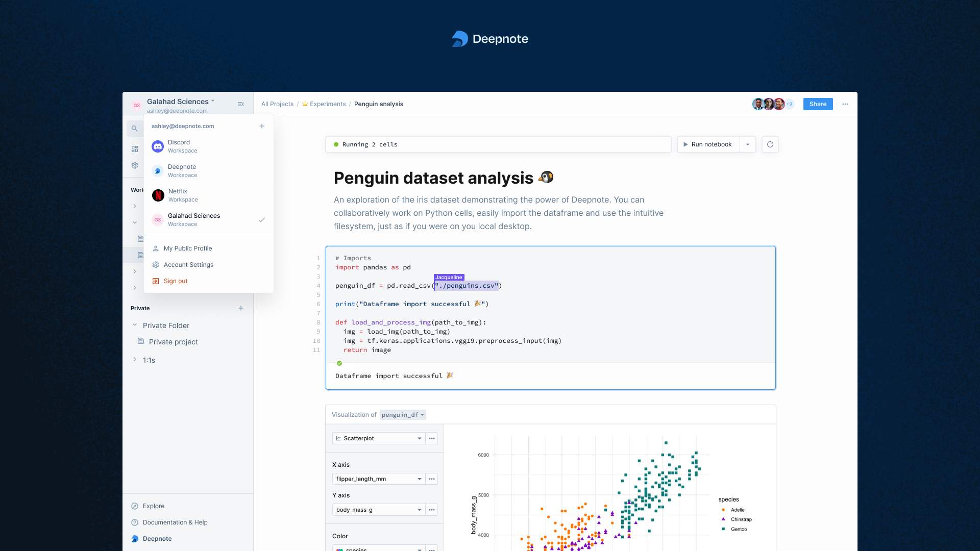980x551 pixels.
Task: Open the X axis options ellipsis
Action: tap(432, 479)
